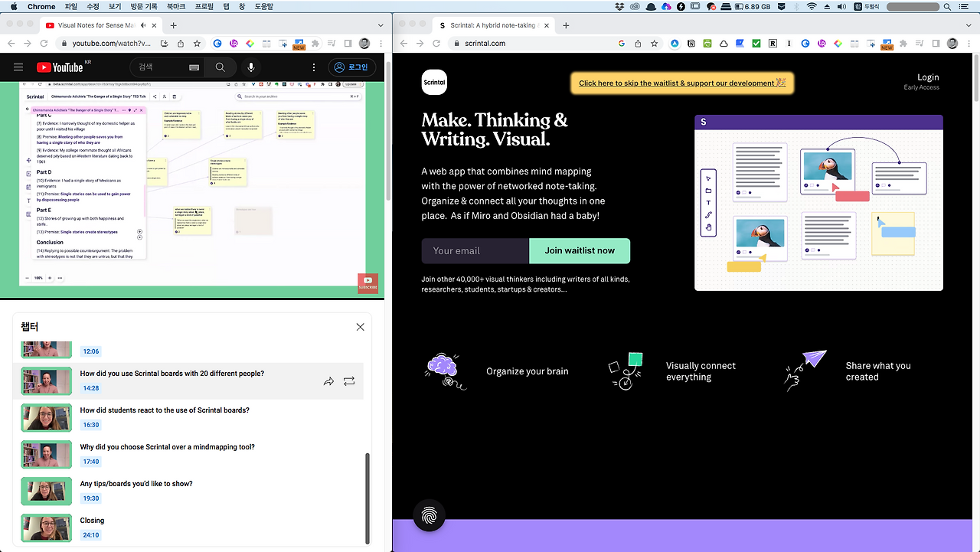Bookmark scrintal.com with the star icon
The width and height of the screenshot is (980, 552).
point(655,44)
